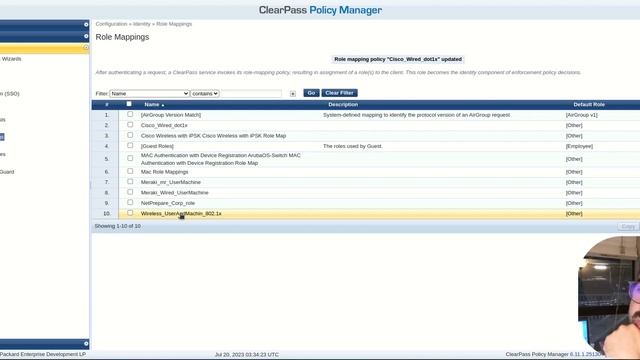The image size is (640, 360).
Task: Open the Meraki_Wired_UserMachine entry
Action: [175, 193]
